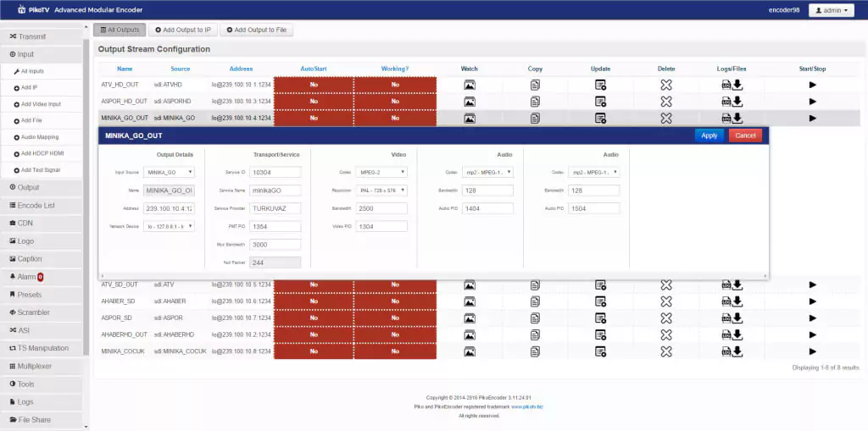Open Update settings for ATV_SD_OUT
The height and width of the screenshot is (431, 868).
[600, 285]
